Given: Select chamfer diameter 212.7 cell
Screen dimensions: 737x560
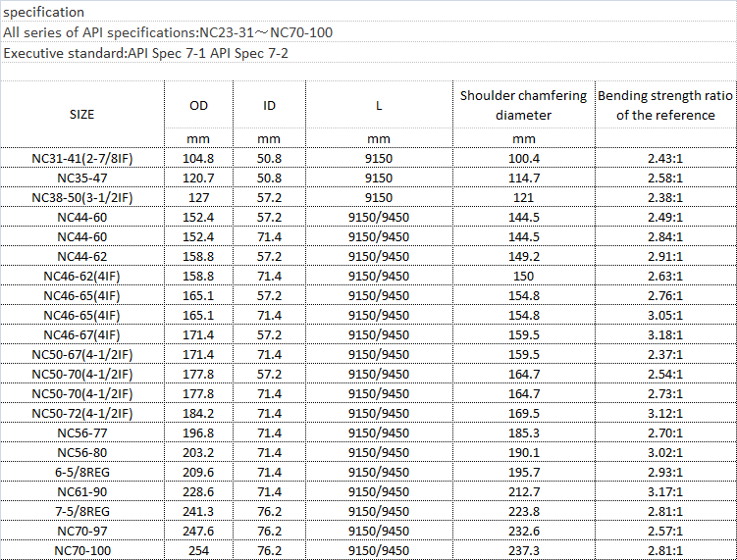Looking at the screenshot, I should coord(524,492).
